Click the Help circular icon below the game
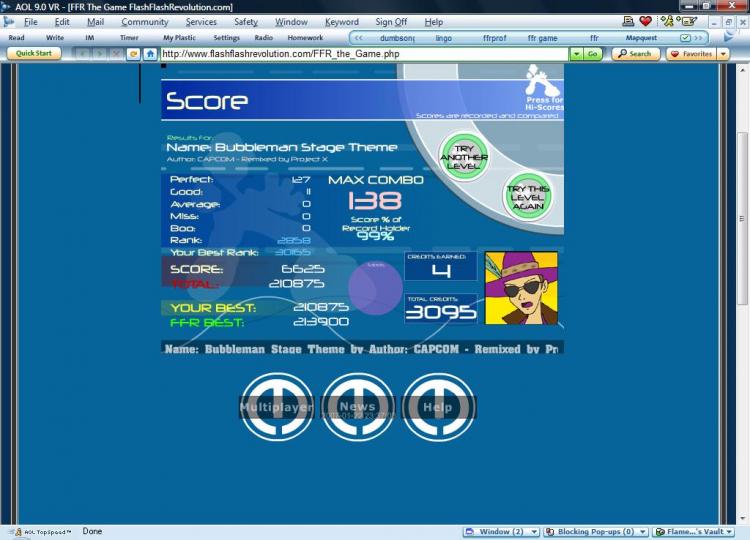Screen dimensions: 750x540 (438, 407)
